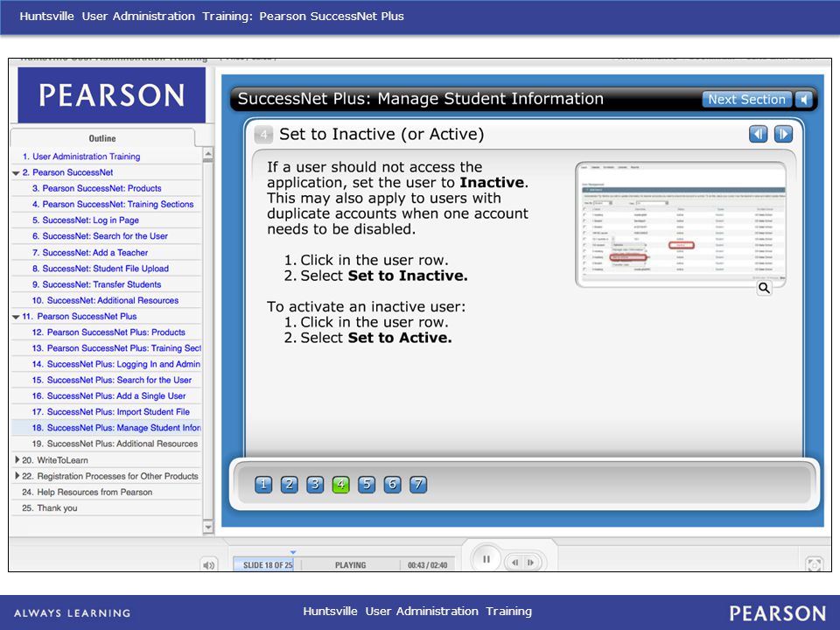Click the SLIDE 18 OF 25 indicator

click(x=268, y=565)
